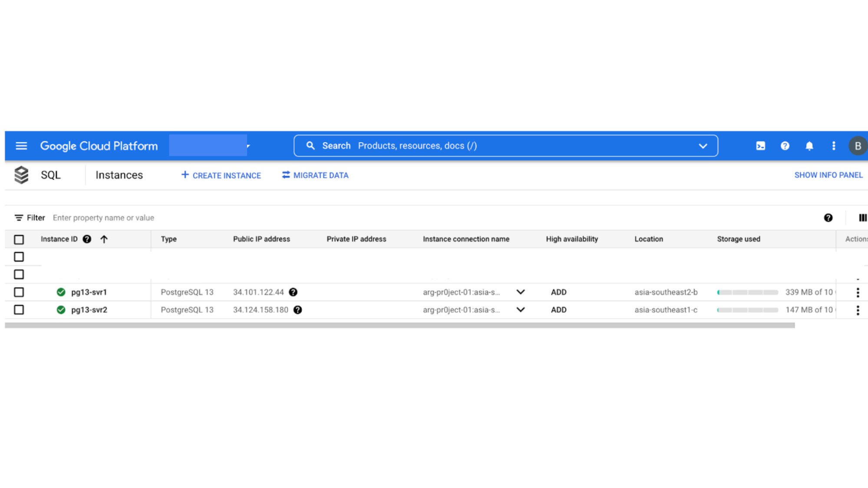Viewport: 868px width, 488px height.
Task: Click asia-southeast1-c location cell
Action: (x=666, y=310)
